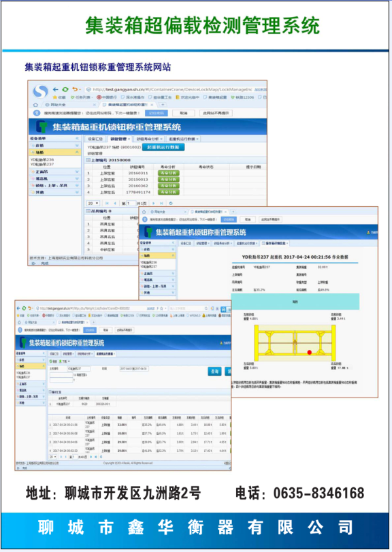Open a new tab with plus in top screenshot

[163, 105]
